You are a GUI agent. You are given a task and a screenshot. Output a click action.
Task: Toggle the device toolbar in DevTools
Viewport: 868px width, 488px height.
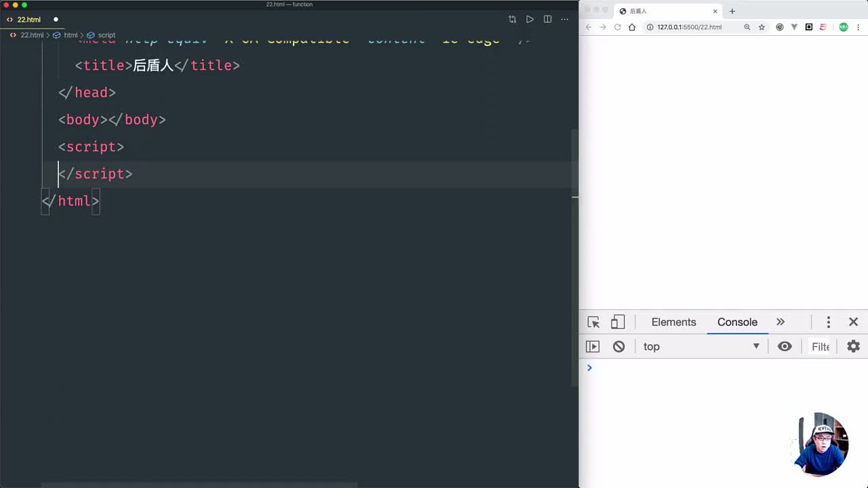pos(618,322)
